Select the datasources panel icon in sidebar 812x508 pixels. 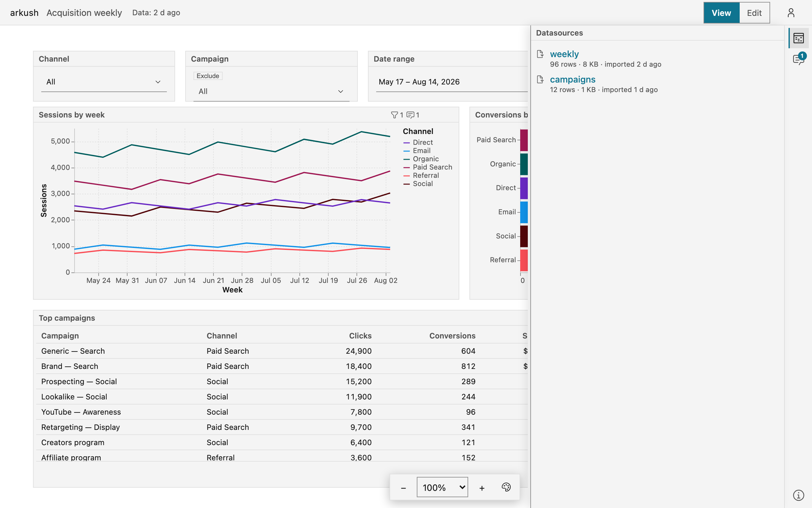coord(799,38)
